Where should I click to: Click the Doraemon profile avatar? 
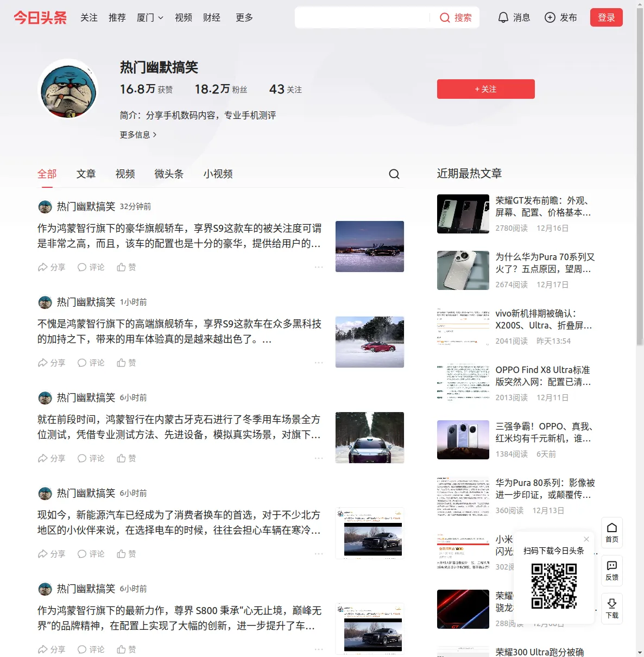(68, 90)
